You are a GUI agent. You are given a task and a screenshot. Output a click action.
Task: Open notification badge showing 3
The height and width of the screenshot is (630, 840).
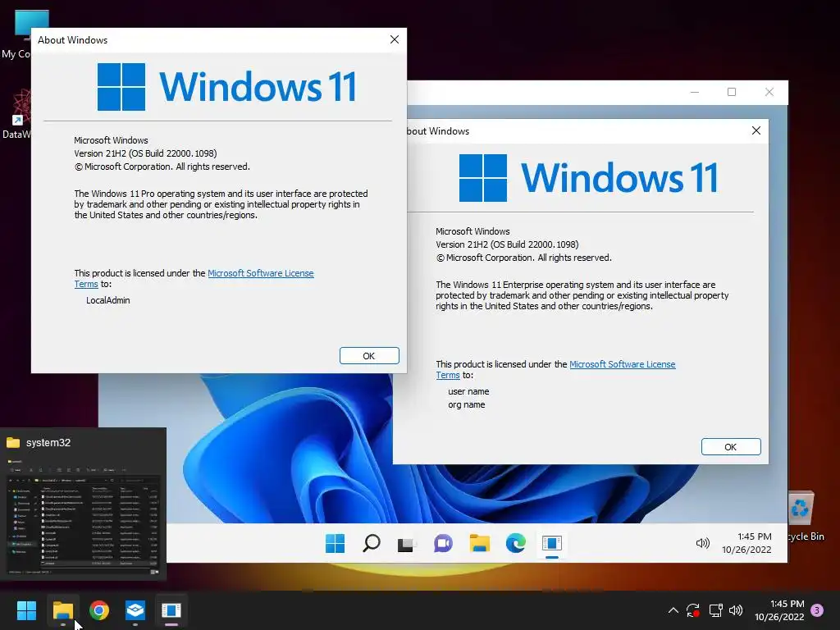[x=817, y=609]
